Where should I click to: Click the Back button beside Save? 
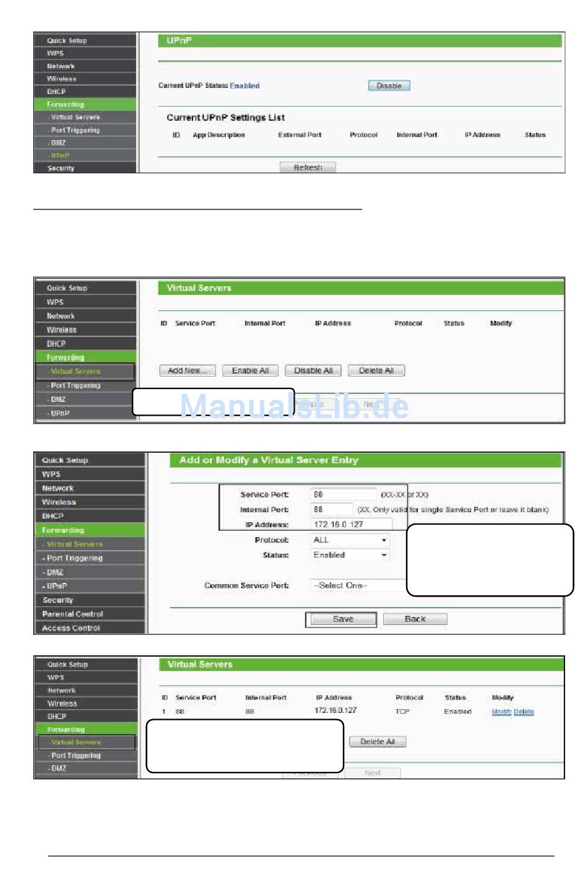click(x=415, y=619)
